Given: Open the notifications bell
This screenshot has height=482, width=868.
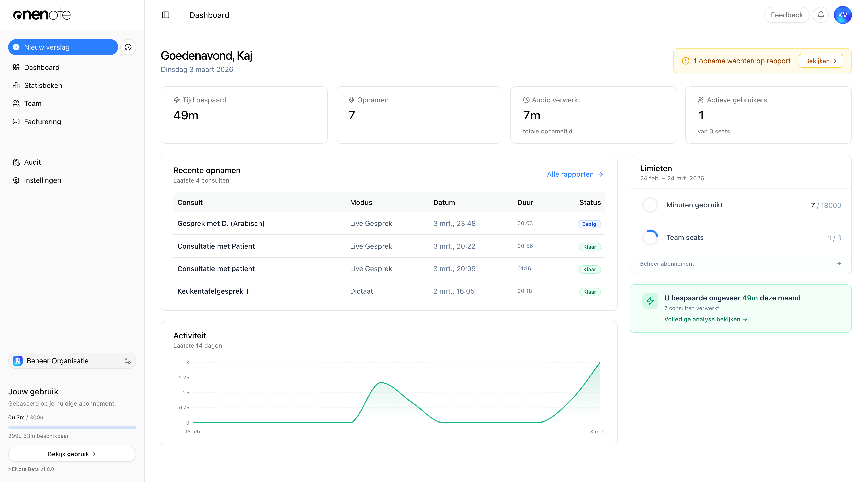Looking at the screenshot, I should [821, 15].
